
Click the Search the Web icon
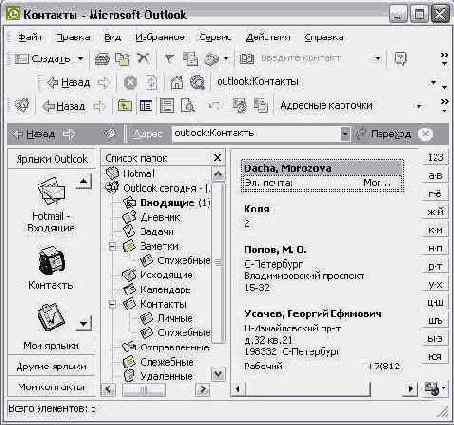pyautogui.click(x=197, y=82)
